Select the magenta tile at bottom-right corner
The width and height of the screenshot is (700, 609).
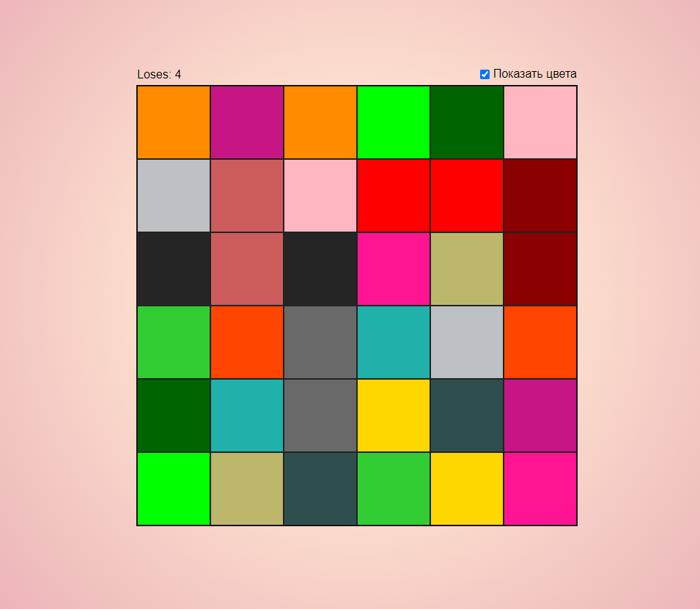coord(539,488)
